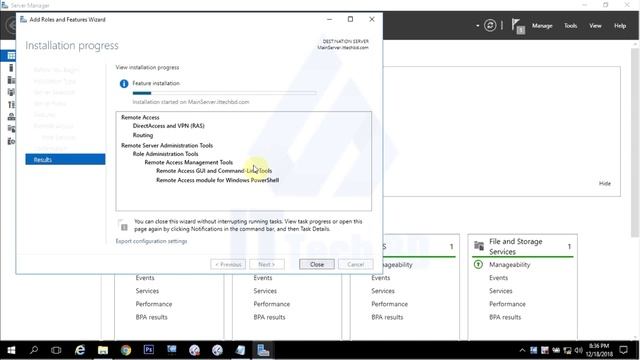Open the Manage menu
Screen dimensions: 640x360
tap(542, 26)
